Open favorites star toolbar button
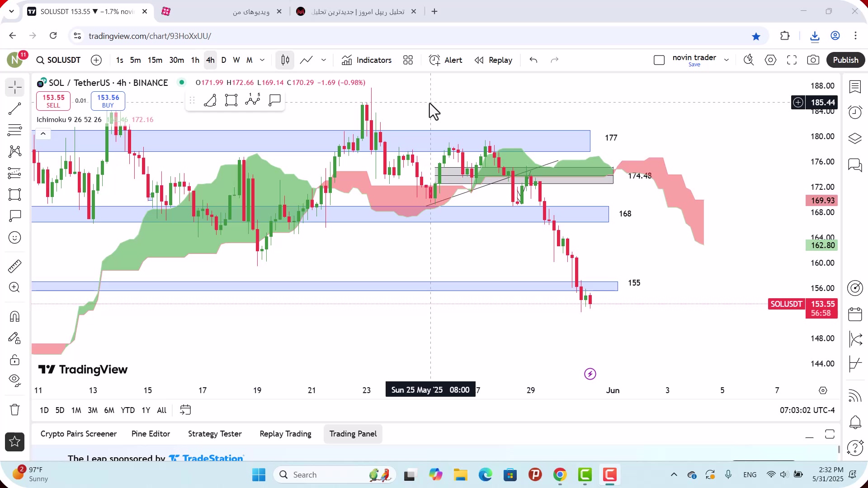 pyautogui.click(x=15, y=442)
